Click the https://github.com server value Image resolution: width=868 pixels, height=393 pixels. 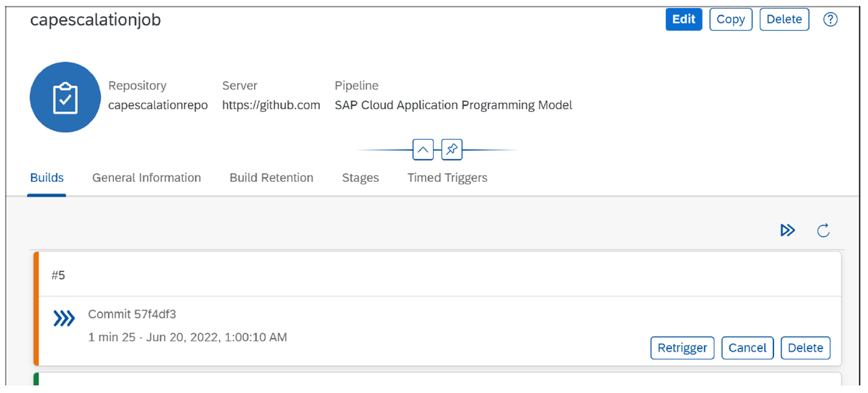pyautogui.click(x=271, y=105)
